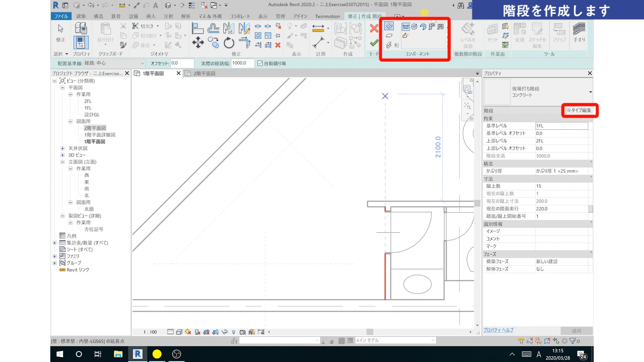Click the Railing (手すり) tool

pyautogui.click(x=579, y=33)
